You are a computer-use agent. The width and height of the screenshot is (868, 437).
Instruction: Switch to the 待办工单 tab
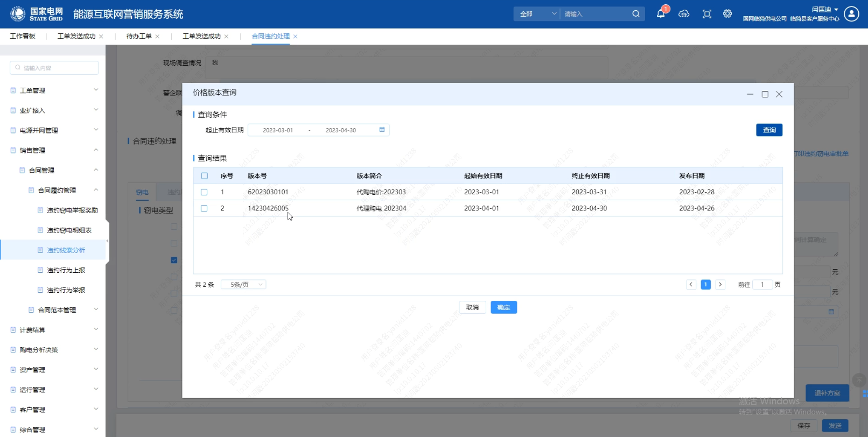coord(139,36)
